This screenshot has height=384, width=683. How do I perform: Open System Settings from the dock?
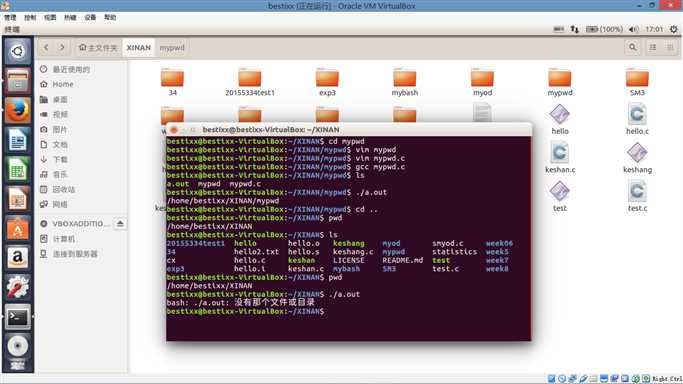click(17, 287)
